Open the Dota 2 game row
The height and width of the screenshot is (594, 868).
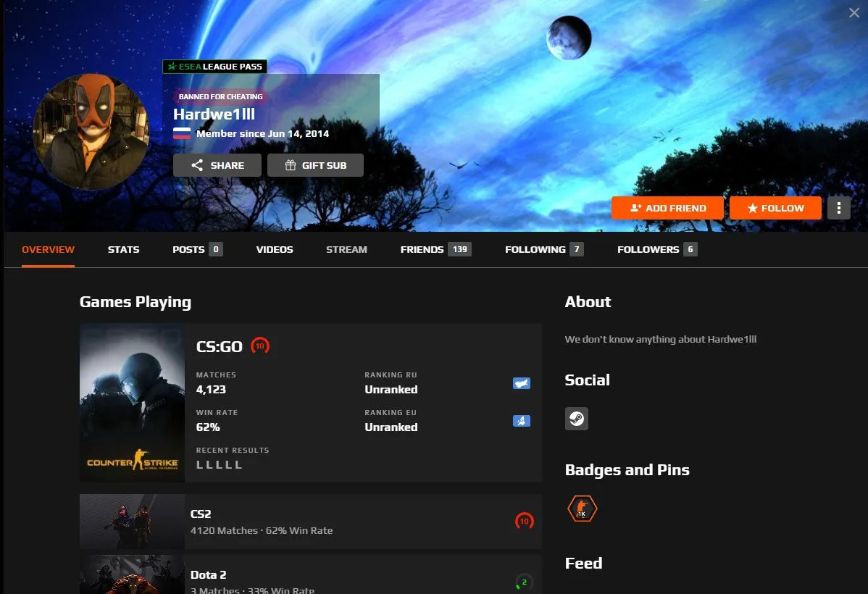point(311,574)
